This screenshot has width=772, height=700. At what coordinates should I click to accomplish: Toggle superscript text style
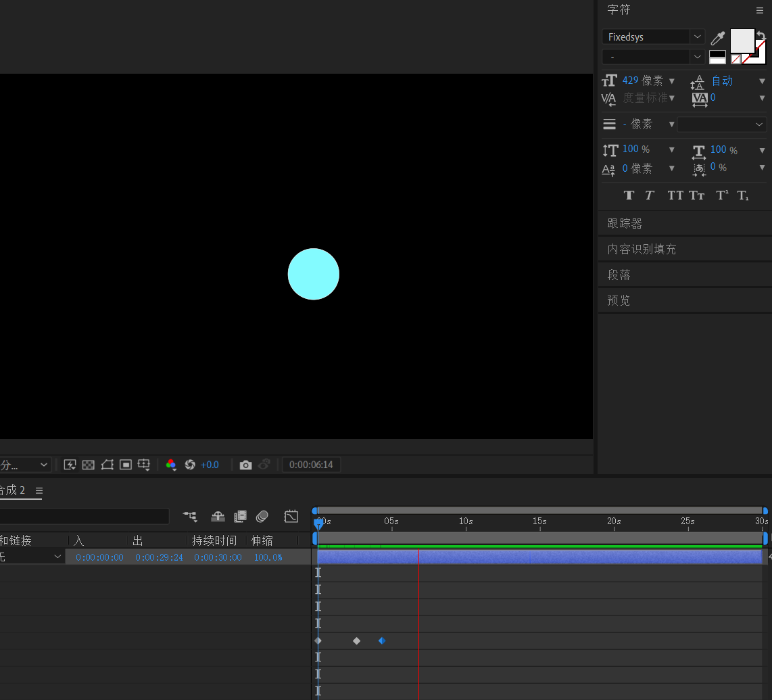pyautogui.click(x=722, y=195)
